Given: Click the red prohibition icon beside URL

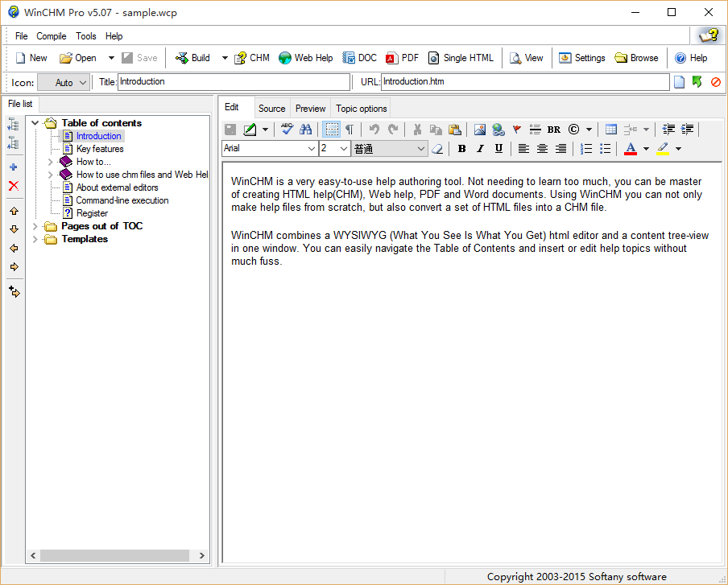Looking at the screenshot, I should 715,82.
